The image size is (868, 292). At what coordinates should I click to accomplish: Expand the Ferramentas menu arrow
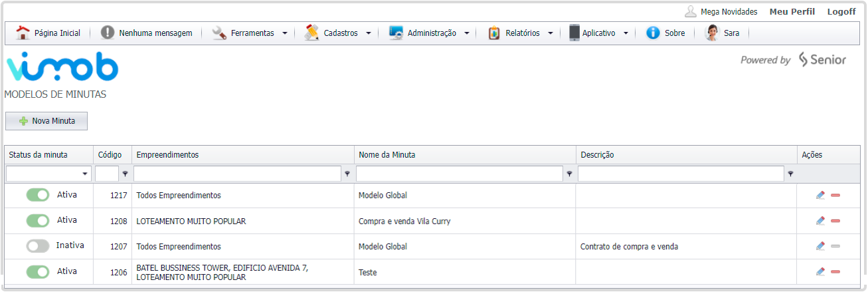coord(285,33)
